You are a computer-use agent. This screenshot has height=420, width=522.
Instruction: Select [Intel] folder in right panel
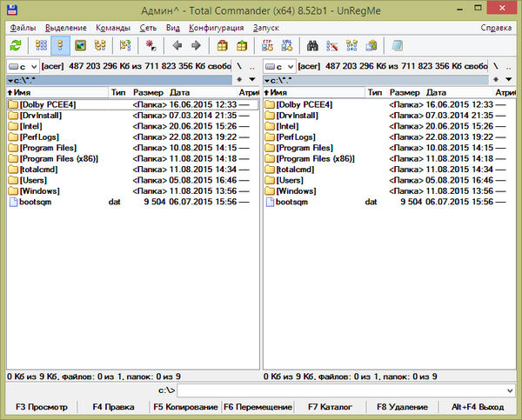coord(389,126)
